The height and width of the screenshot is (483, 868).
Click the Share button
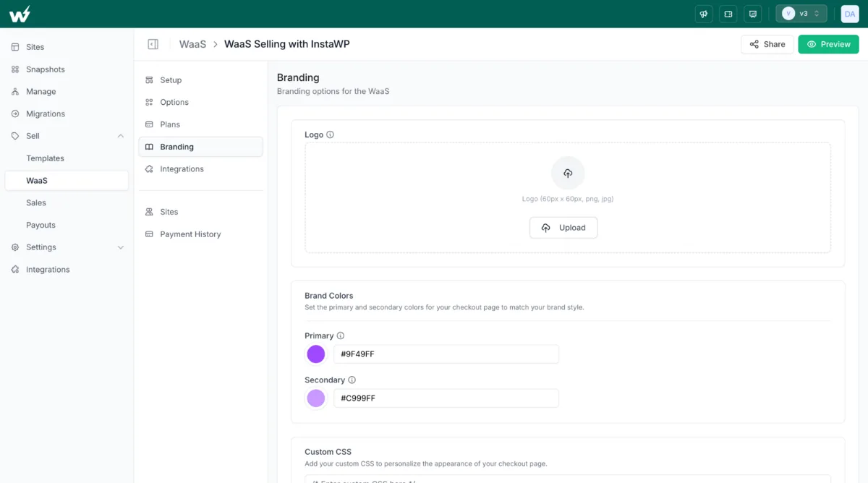pos(767,44)
